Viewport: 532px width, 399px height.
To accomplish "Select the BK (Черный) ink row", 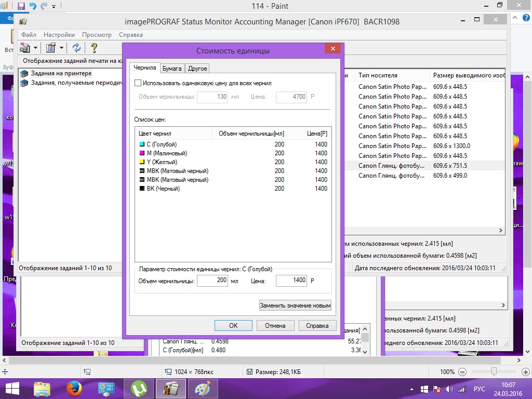I will pyautogui.click(x=233, y=189).
